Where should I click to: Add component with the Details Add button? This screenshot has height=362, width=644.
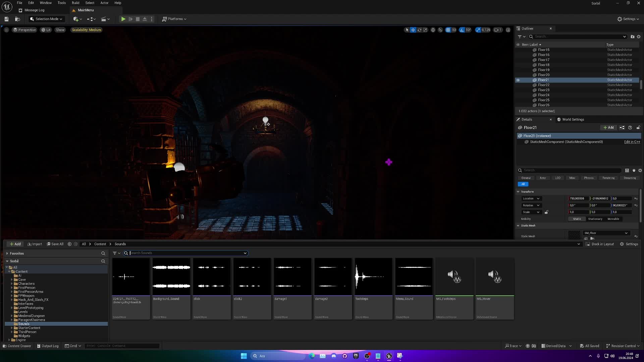609,128
